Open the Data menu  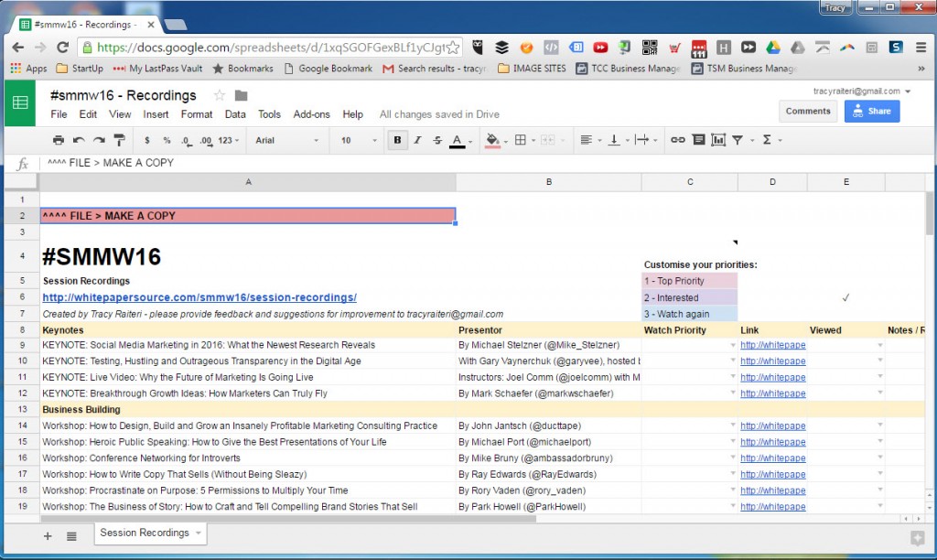click(x=235, y=114)
